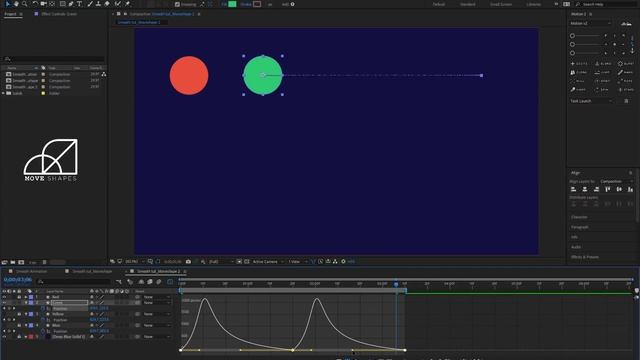Switch to the Small Screen workspace
The height and width of the screenshot is (360, 640).
pyautogui.click(x=501, y=4)
